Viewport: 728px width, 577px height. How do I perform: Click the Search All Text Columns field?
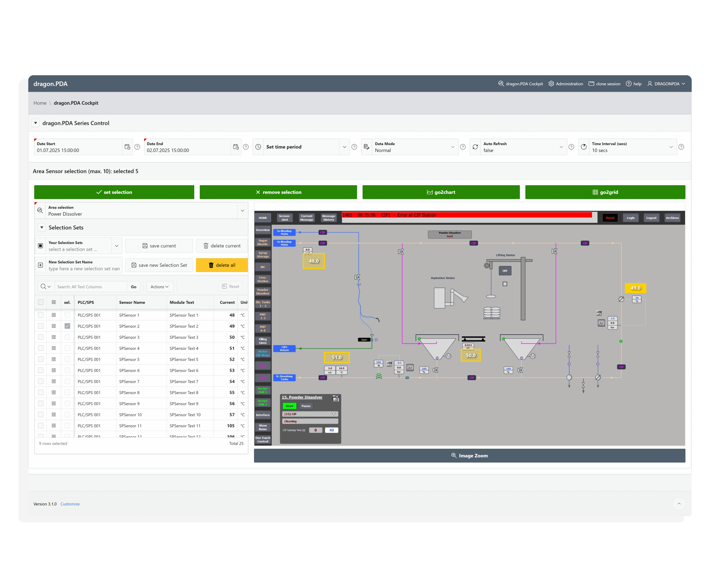coord(91,287)
